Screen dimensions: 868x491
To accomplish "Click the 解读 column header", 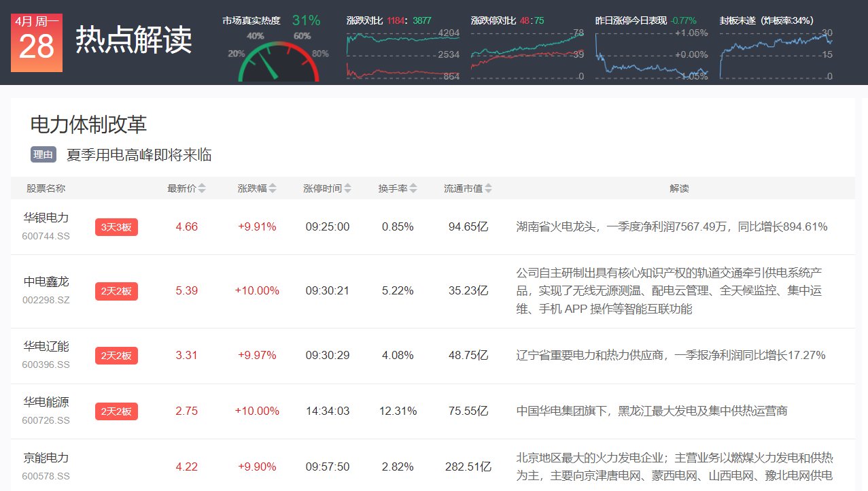I will pos(679,188).
